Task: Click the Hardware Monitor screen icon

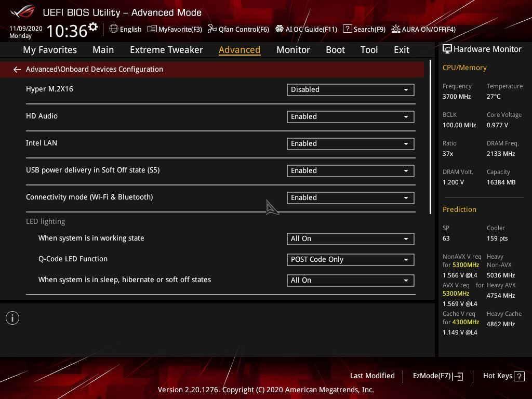Action: coord(447,49)
